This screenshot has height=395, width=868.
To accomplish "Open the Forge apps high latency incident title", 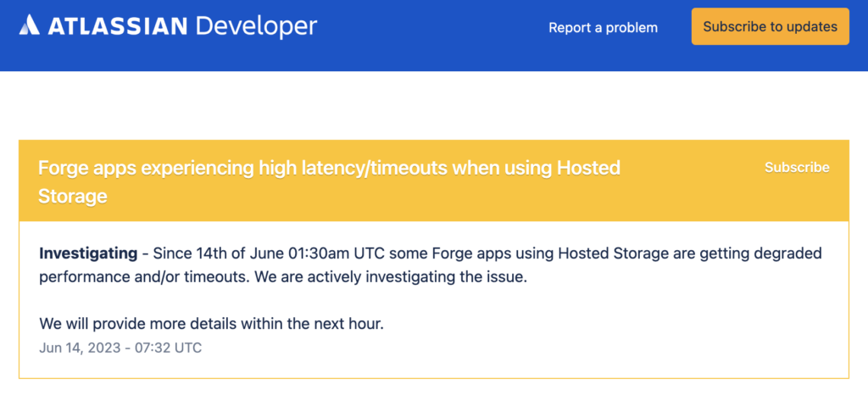I will tap(329, 181).
